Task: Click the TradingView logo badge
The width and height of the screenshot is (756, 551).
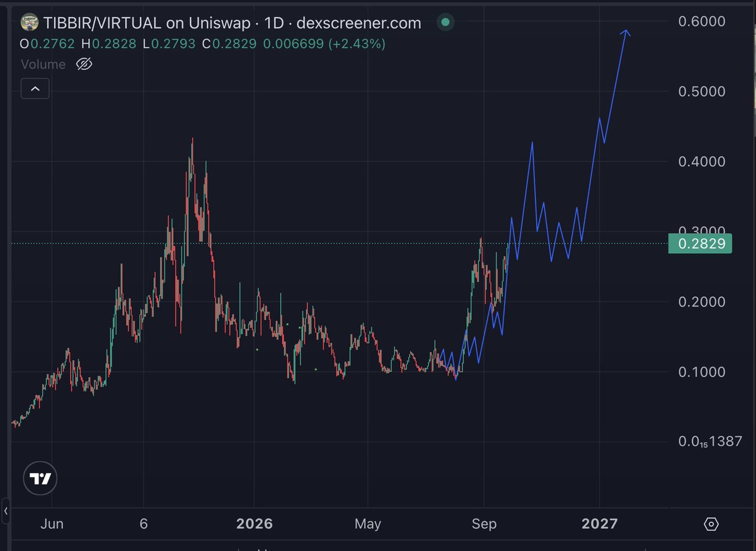Action: point(41,479)
